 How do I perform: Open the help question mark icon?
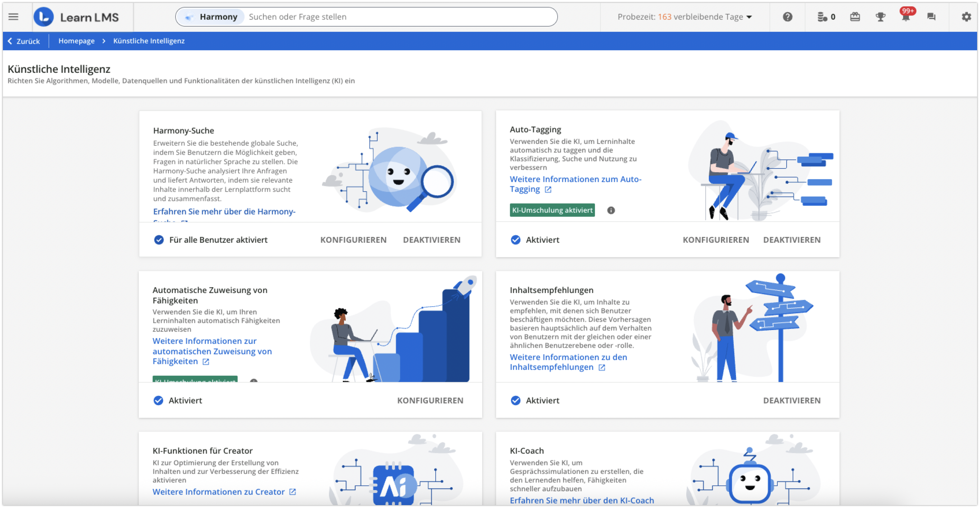click(x=787, y=17)
